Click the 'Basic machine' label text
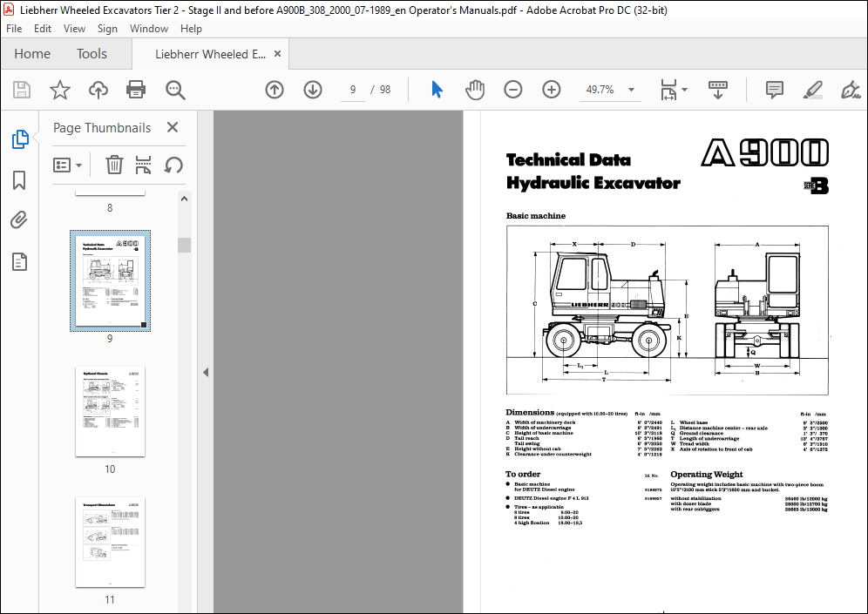The width and height of the screenshot is (868, 614). (x=536, y=216)
